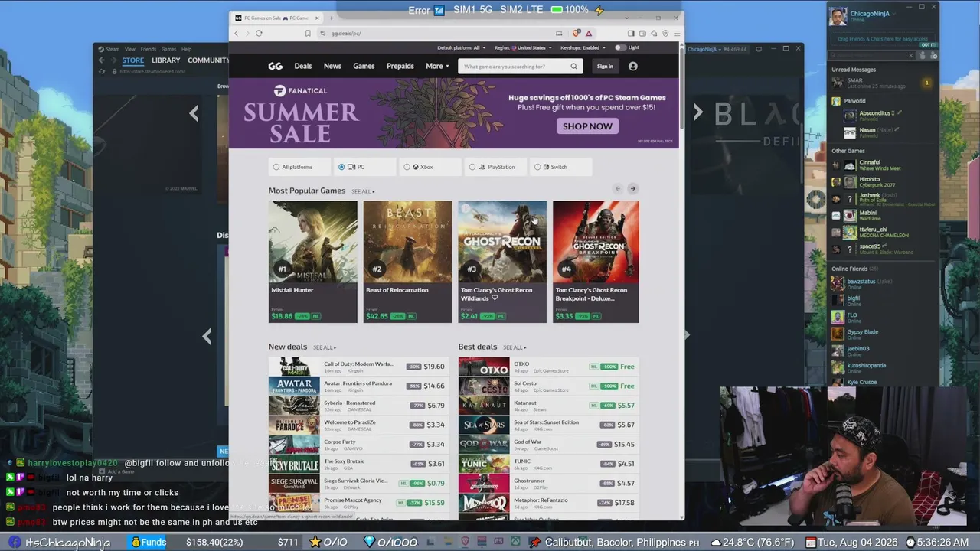The image size is (980, 551).
Task: Click the Funds coin icon in the stream bar
Action: point(136,543)
